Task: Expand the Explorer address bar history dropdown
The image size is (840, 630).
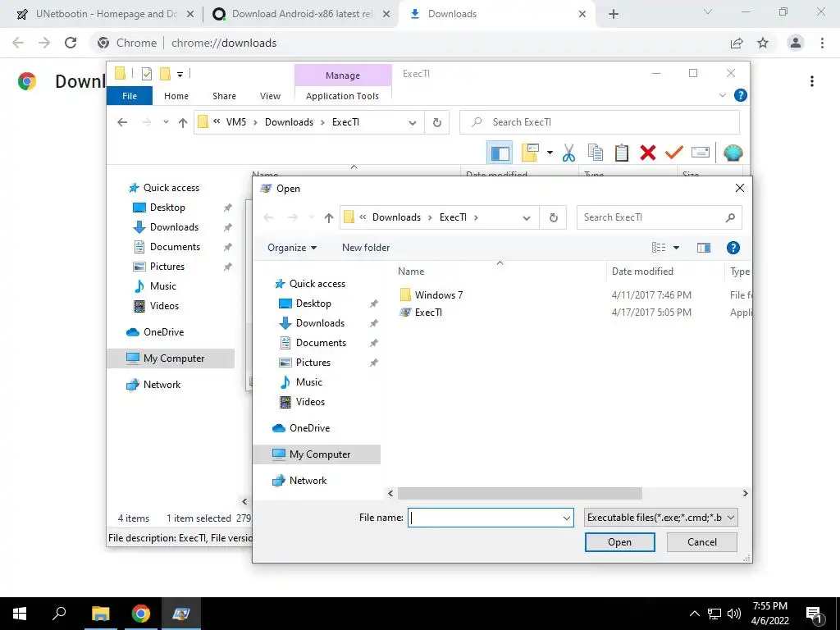Action: (412, 123)
